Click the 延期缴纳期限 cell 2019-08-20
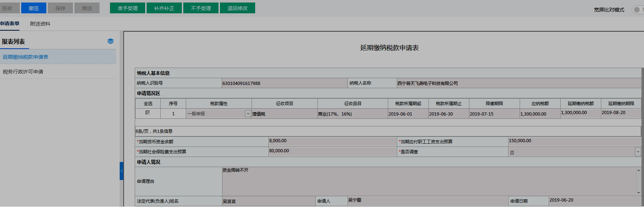Viewport: 644px width, 207px height. tap(621, 113)
